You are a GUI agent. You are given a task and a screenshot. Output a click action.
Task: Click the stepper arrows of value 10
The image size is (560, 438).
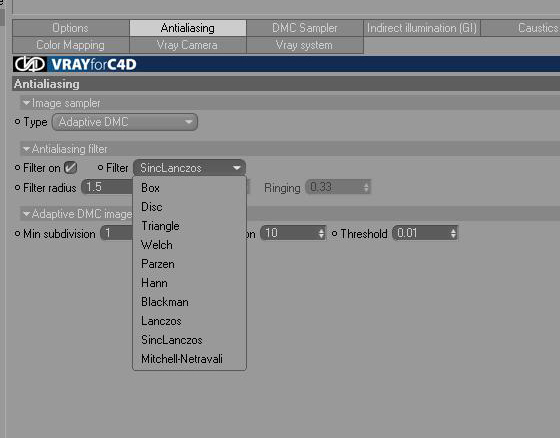(321, 233)
